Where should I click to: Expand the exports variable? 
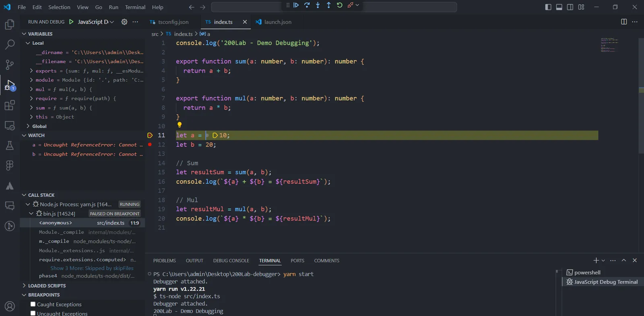pos(31,71)
